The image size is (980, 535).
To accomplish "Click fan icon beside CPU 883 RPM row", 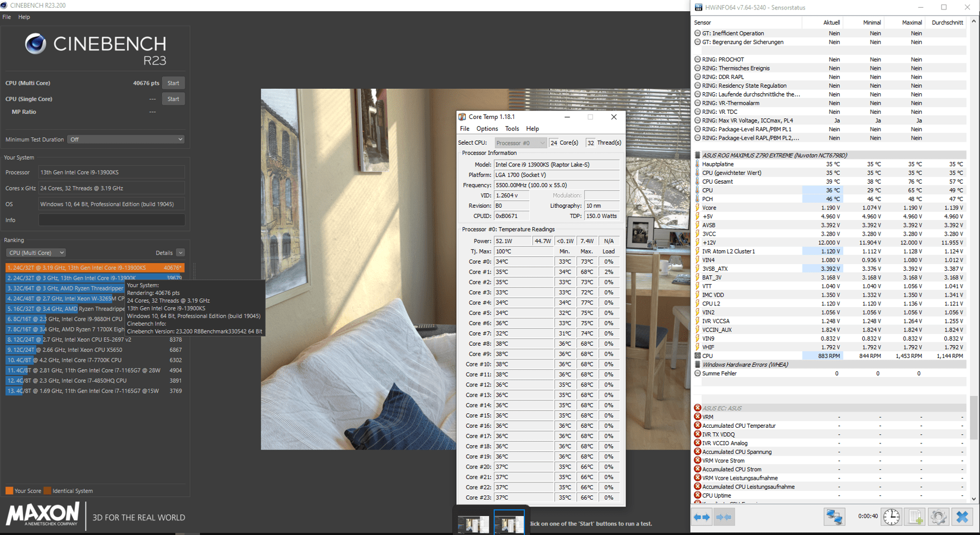I will [697, 356].
